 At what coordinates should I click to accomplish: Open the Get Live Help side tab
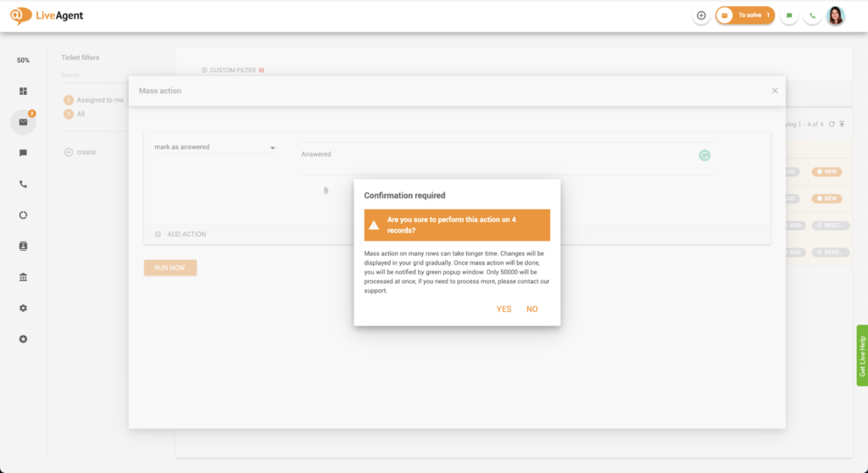[862, 356]
